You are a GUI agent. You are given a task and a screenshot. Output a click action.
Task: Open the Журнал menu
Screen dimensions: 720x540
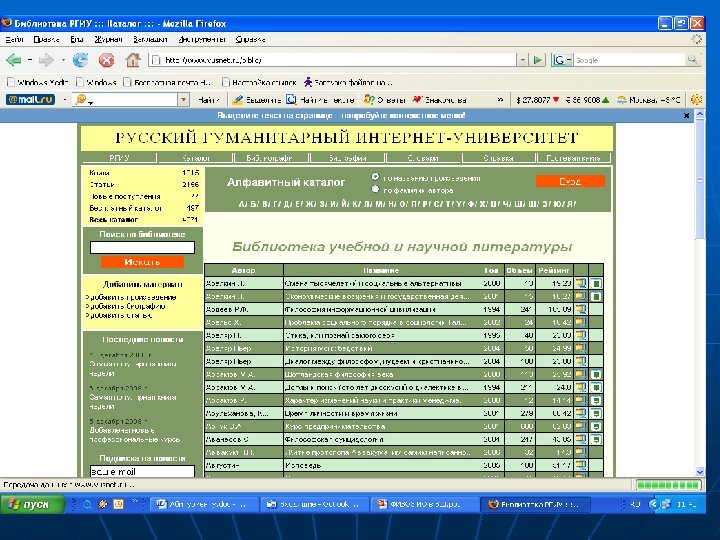(108, 39)
